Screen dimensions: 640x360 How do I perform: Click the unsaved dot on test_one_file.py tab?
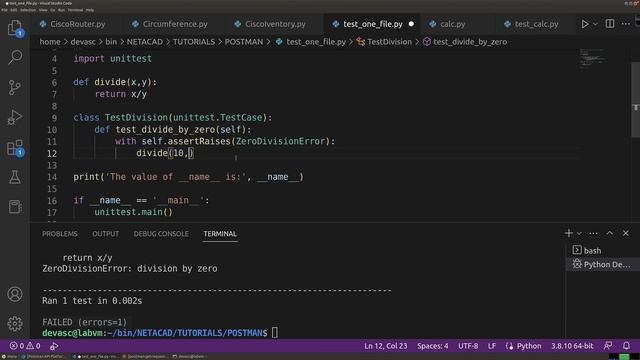[x=411, y=24]
